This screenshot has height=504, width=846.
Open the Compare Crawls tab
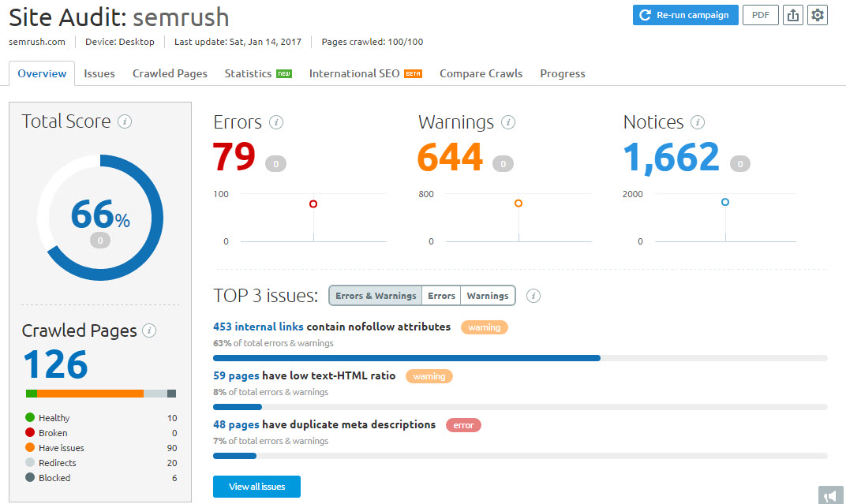coord(481,73)
